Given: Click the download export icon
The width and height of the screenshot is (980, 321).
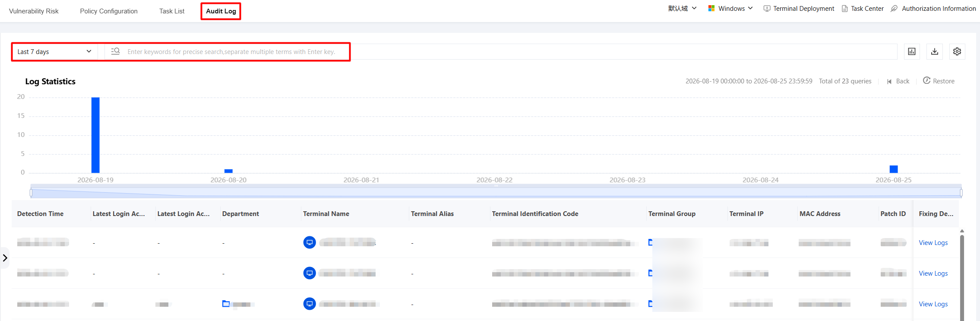Looking at the screenshot, I should pyautogui.click(x=935, y=51).
